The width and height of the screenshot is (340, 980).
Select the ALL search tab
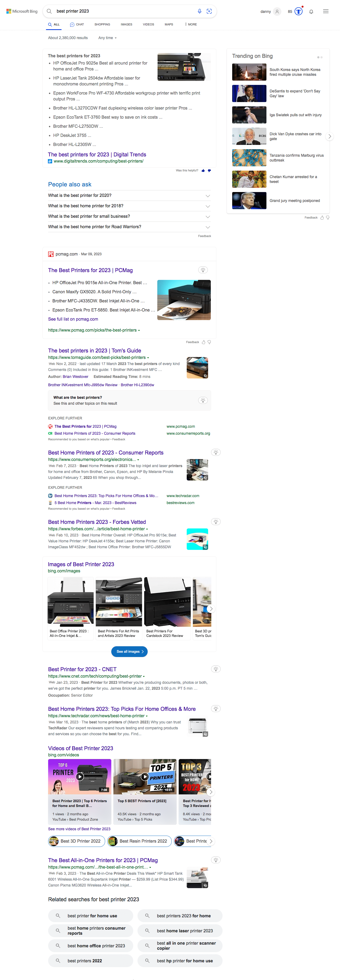coord(54,24)
